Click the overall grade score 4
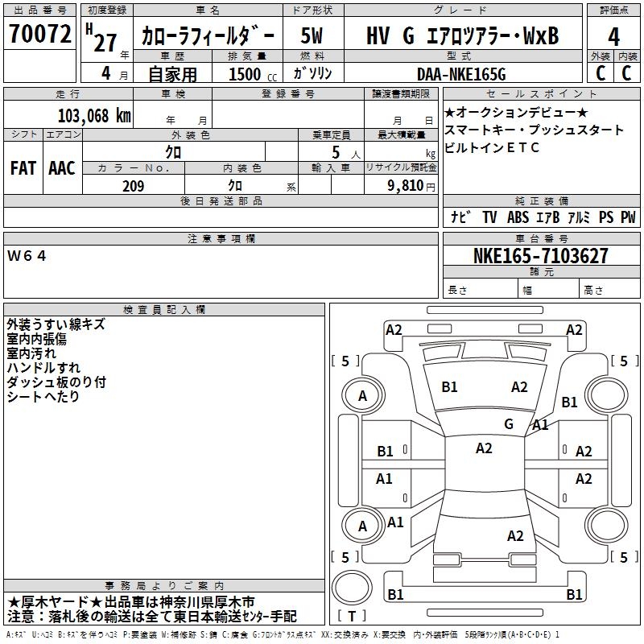Image resolution: width=644 pixels, height=644 pixels. click(613, 36)
